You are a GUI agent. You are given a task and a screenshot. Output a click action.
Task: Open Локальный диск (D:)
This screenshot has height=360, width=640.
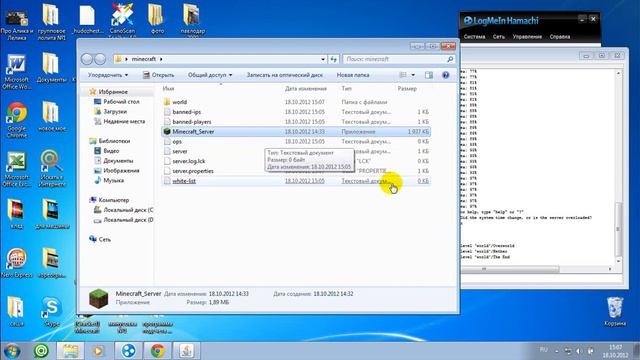(128, 220)
